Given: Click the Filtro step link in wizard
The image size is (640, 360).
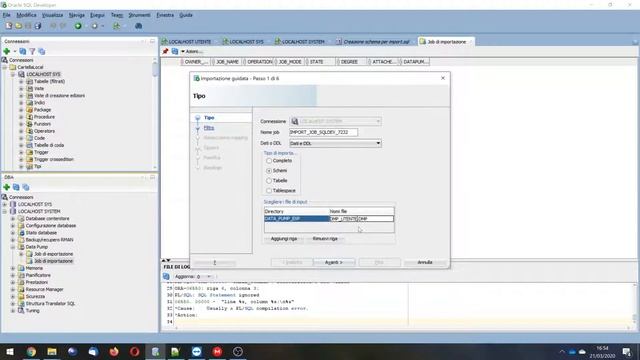Looking at the screenshot, I should pos(209,128).
